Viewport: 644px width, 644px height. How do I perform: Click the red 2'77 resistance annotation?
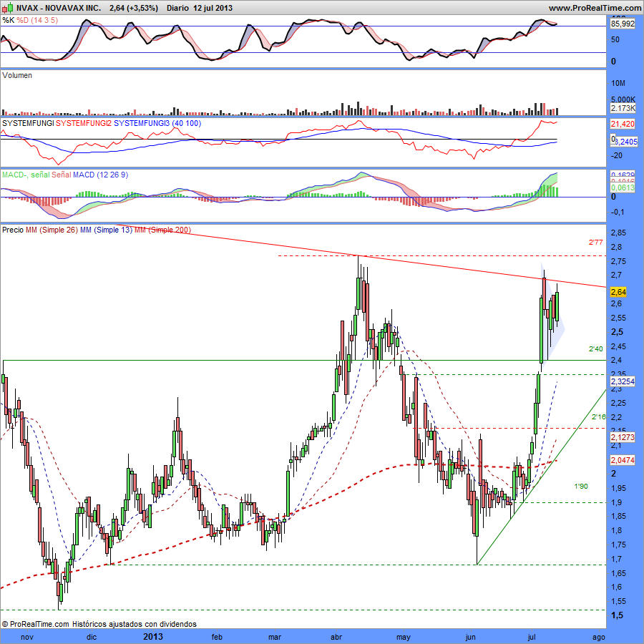click(596, 243)
